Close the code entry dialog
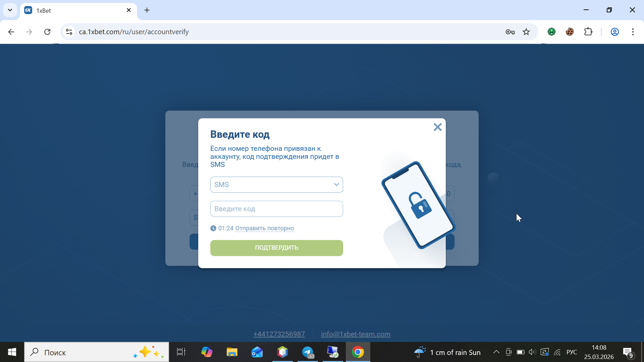The width and height of the screenshot is (644, 362). click(x=437, y=127)
